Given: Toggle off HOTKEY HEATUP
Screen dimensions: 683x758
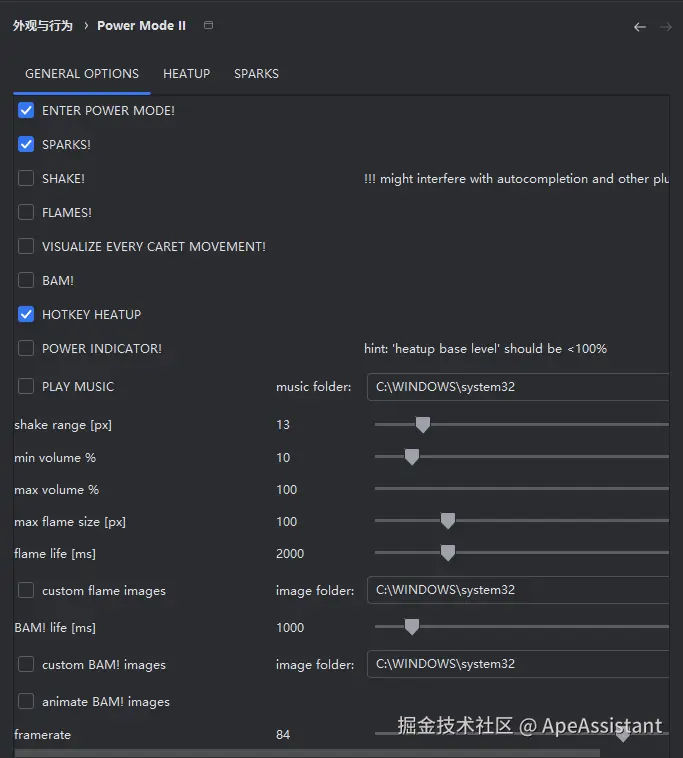Looking at the screenshot, I should coord(26,314).
